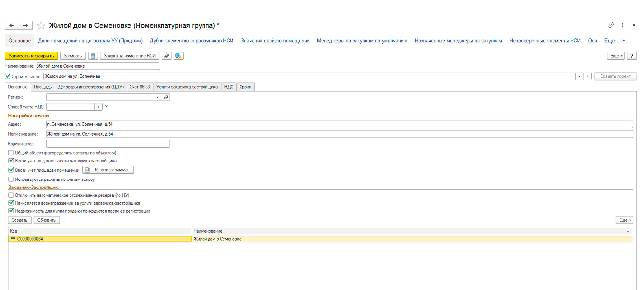This screenshot has width=644, height=290.
Task: Open the Счет 86.33 tab
Action: click(x=140, y=87)
